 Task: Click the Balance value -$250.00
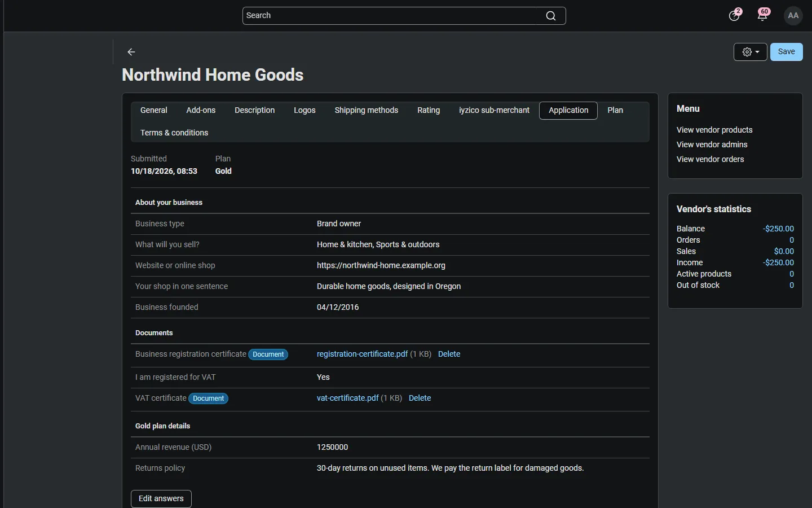pyautogui.click(x=779, y=229)
